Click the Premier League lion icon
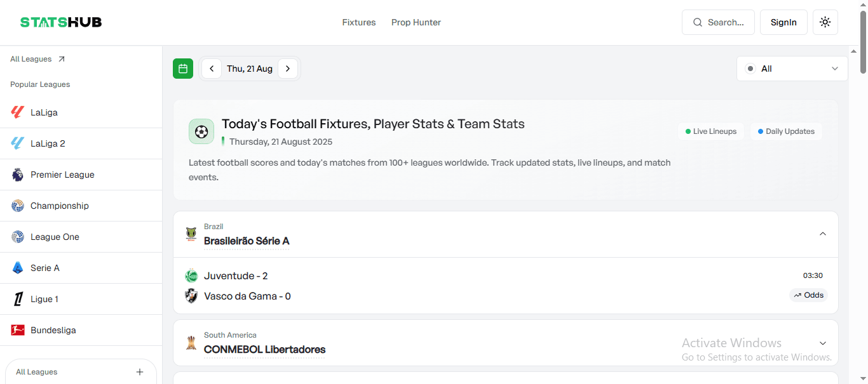 click(x=18, y=175)
